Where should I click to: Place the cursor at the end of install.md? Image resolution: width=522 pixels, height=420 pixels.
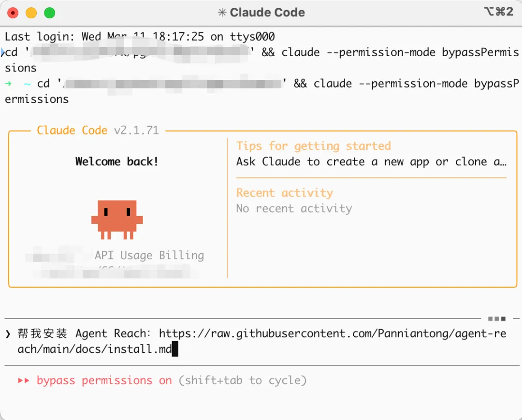click(175, 349)
